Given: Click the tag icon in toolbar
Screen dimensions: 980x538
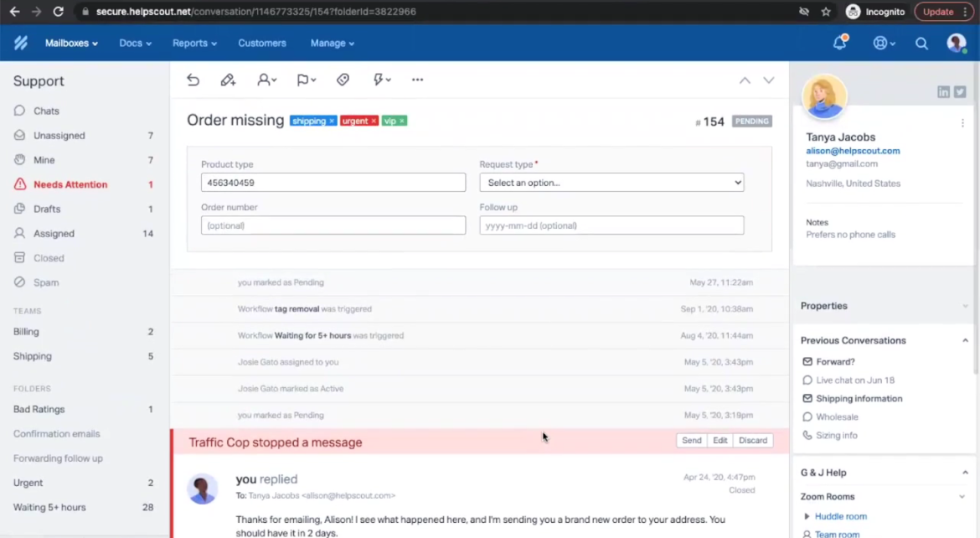Looking at the screenshot, I should point(343,80).
